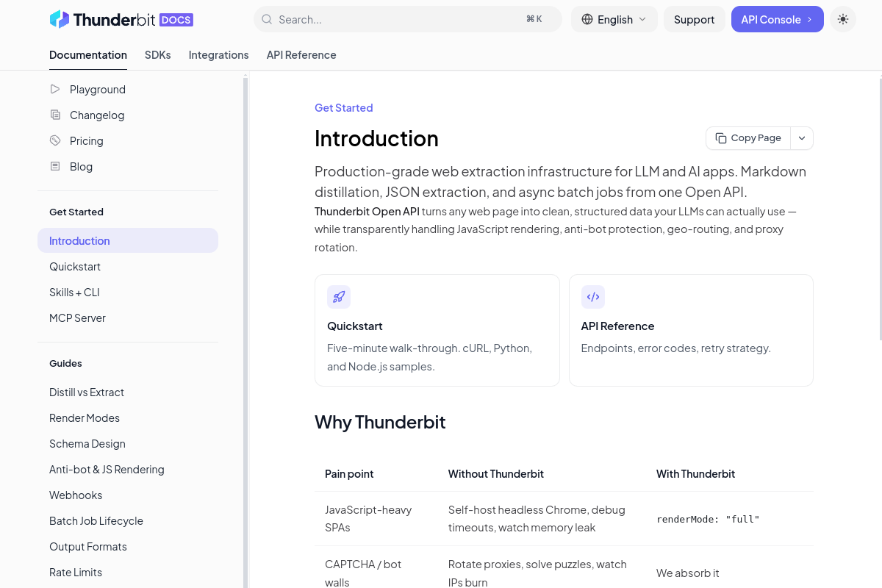Open the Output Formats guide

coord(128,546)
